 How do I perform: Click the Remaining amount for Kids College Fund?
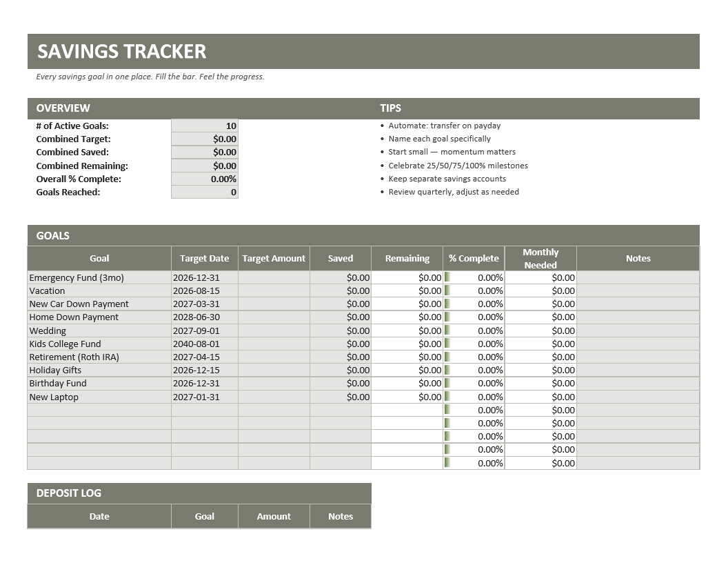407,344
